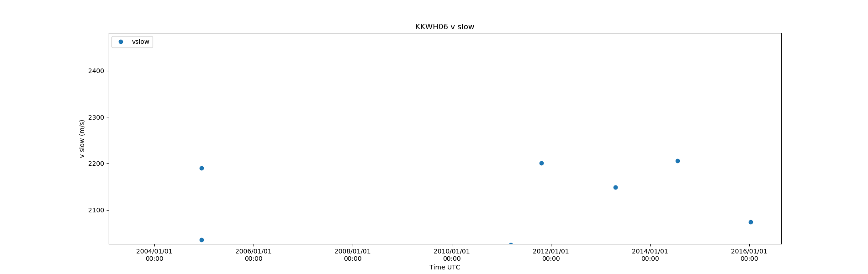Click the y-axis label v slow (m/s)
The height and width of the screenshot is (274, 868).
pos(82,139)
